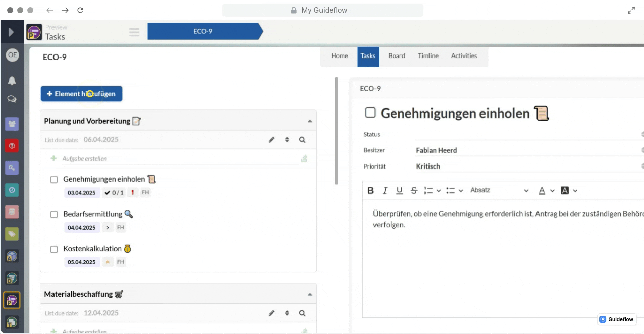Screen dimensions: 644x334
Task: Click the Element hinzufügen button
Action: tap(81, 94)
